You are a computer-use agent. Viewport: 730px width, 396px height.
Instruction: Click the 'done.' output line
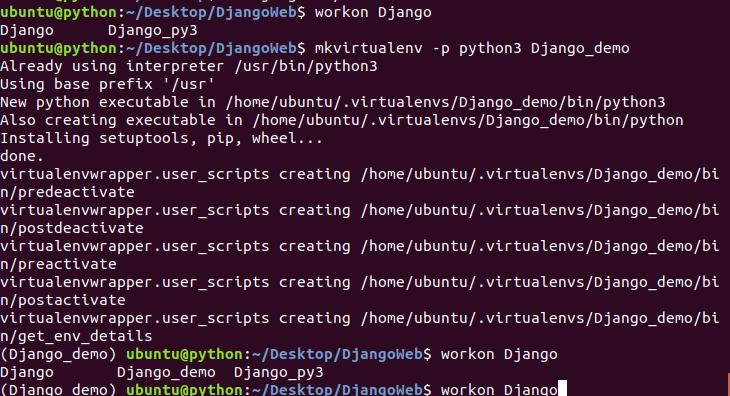coord(22,156)
